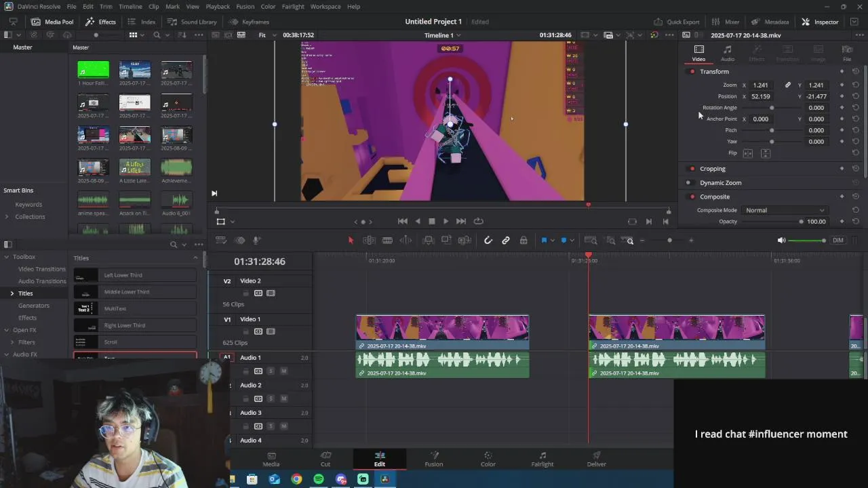Screen dimensions: 868x488
Task: Click the Custom Zoom magnifier icon
Action: point(630,241)
